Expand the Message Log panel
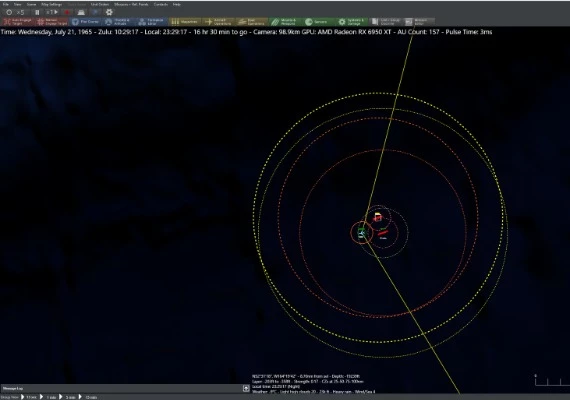This screenshot has height=400, width=570. point(246,388)
